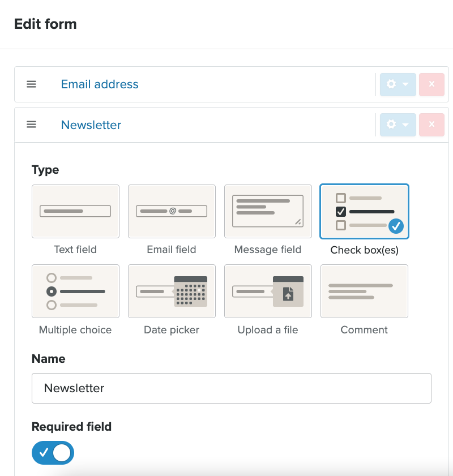The width and height of the screenshot is (453, 476).
Task: Select the Text field type icon
Action: coord(75,211)
